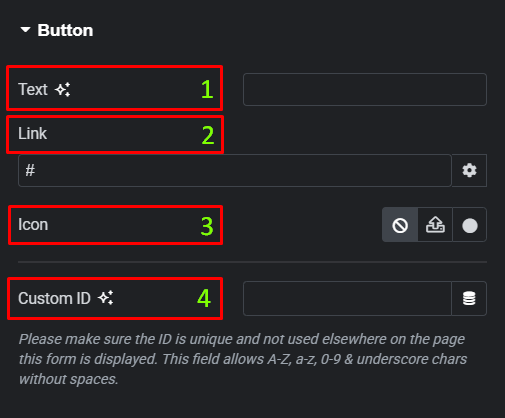Image resolution: width=505 pixels, height=418 pixels.
Task: Choose the Upload SVG icon option
Action: point(435,225)
